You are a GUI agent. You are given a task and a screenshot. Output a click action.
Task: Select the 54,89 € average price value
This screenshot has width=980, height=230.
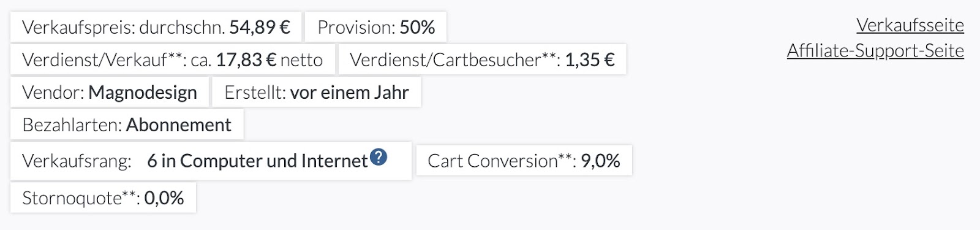260,27
